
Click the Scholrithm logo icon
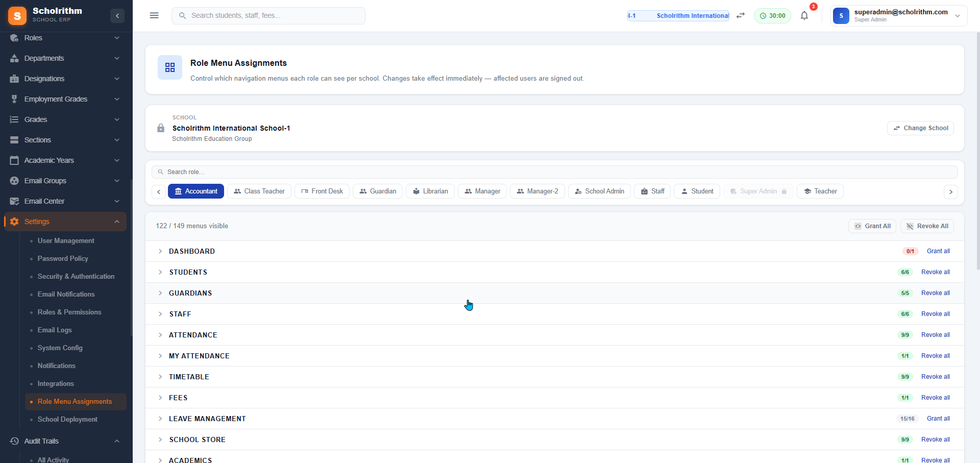coord(17,15)
